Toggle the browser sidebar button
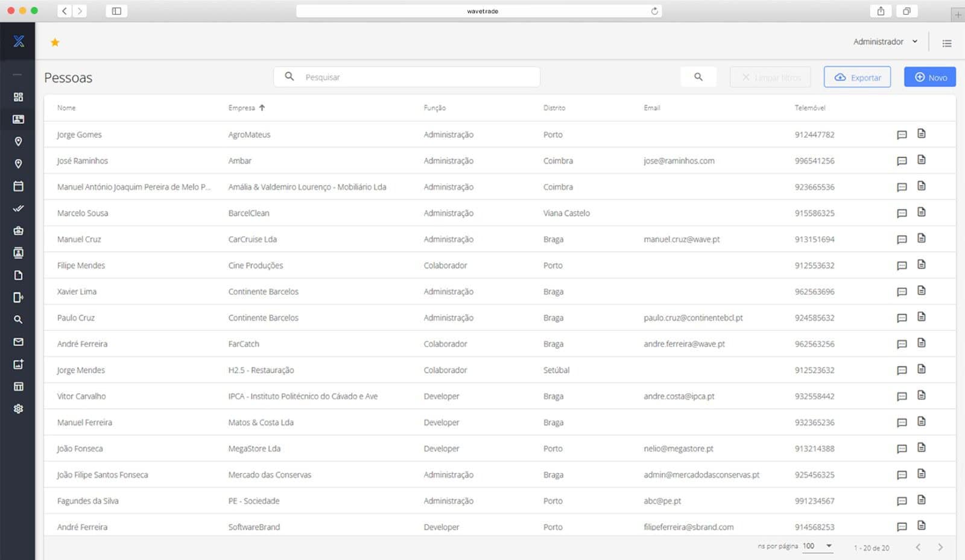The image size is (965, 560). pos(116,11)
